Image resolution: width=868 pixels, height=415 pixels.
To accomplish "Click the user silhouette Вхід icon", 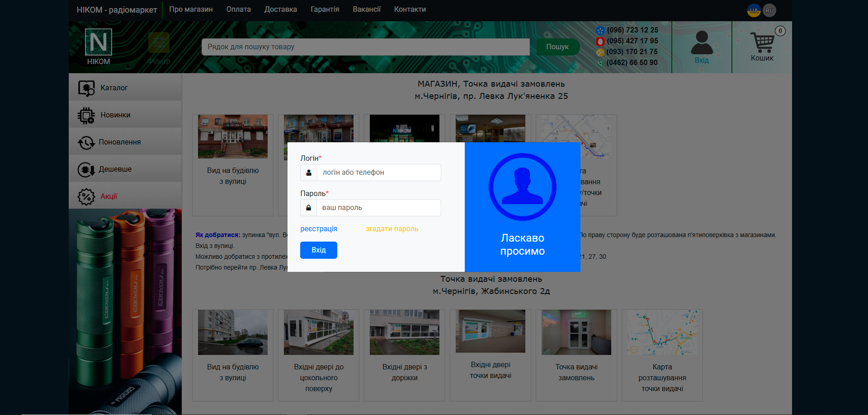I will pyautogui.click(x=702, y=42).
